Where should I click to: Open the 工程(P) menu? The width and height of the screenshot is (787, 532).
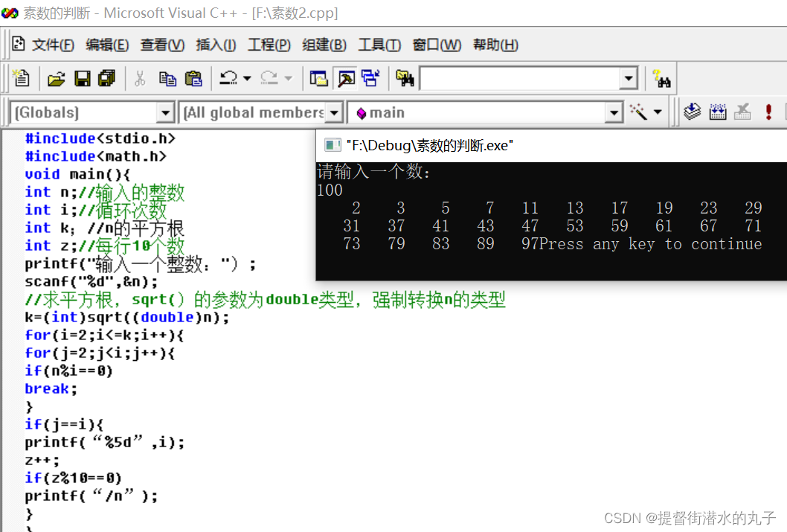click(269, 45)
